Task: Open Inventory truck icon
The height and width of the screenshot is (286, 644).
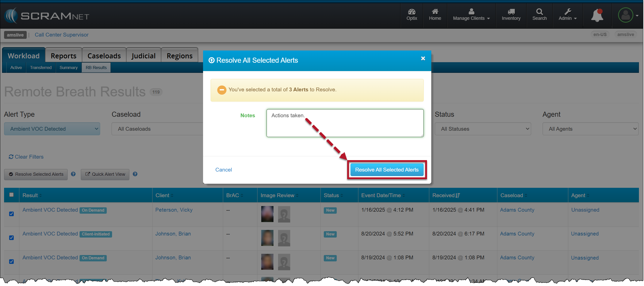Action: coord(511,12)
